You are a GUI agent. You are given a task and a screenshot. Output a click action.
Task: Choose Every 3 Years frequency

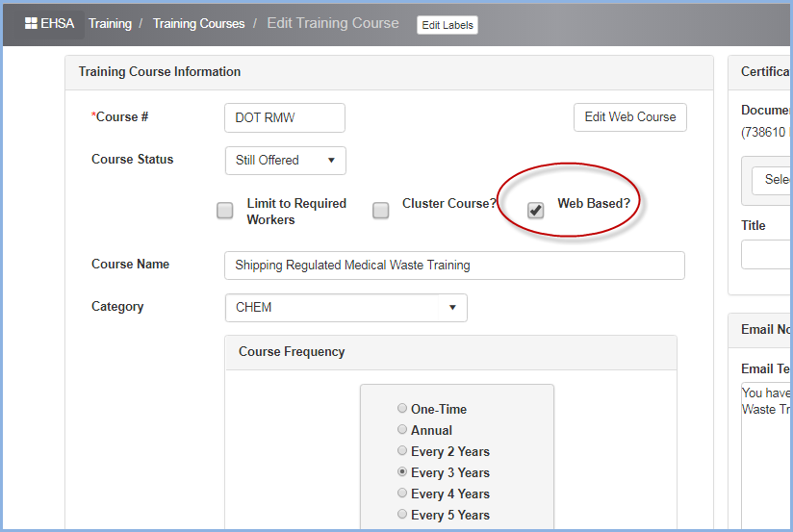point(402,471)
